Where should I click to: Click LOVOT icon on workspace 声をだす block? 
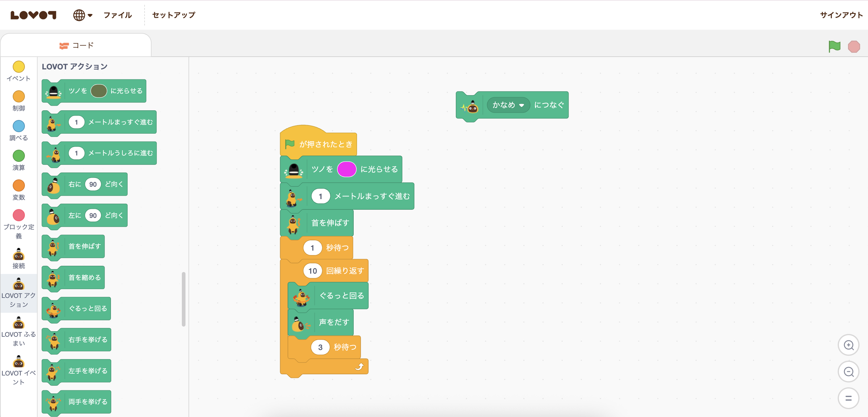301,324
